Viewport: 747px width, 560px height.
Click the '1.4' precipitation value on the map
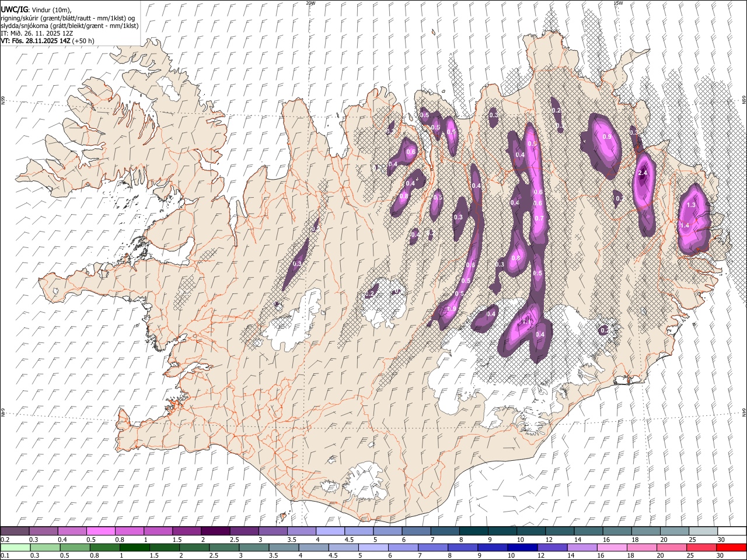[x=685, y=225]
